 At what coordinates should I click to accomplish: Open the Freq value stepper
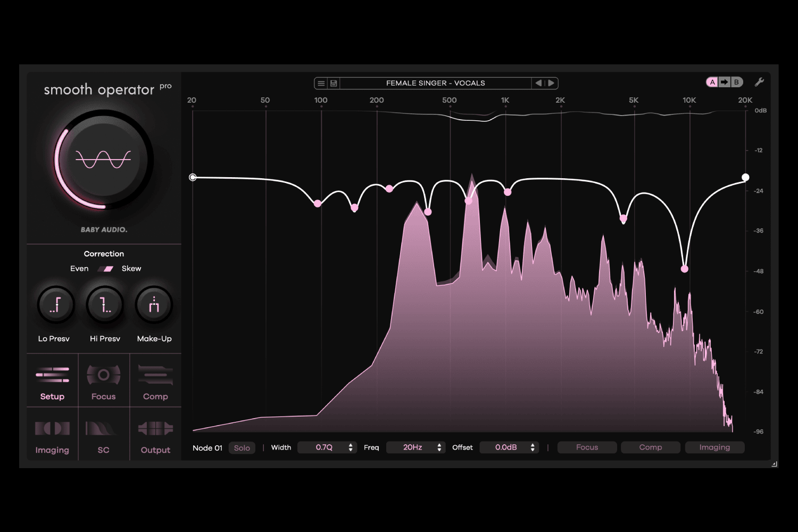pos(438,447)
